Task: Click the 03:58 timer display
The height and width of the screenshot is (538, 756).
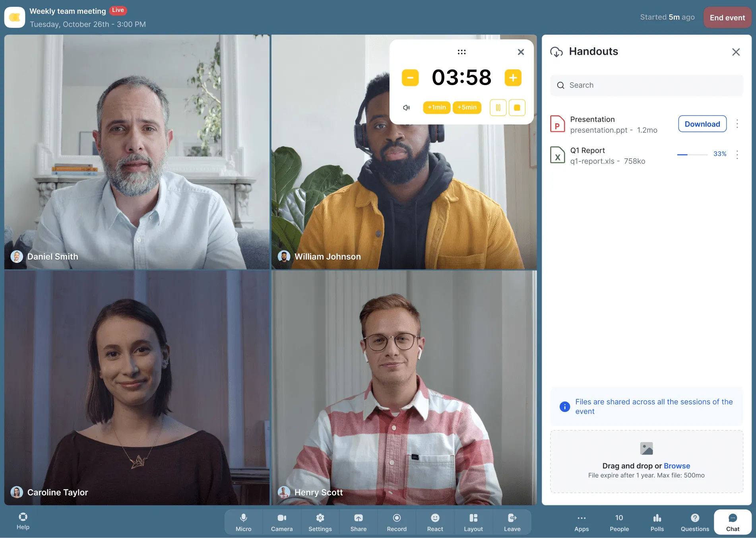Action: (461, 78)
